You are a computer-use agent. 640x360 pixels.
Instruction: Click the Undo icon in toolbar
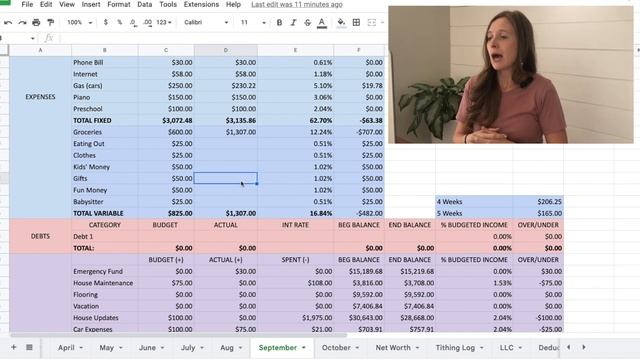(x=8, y=22)
